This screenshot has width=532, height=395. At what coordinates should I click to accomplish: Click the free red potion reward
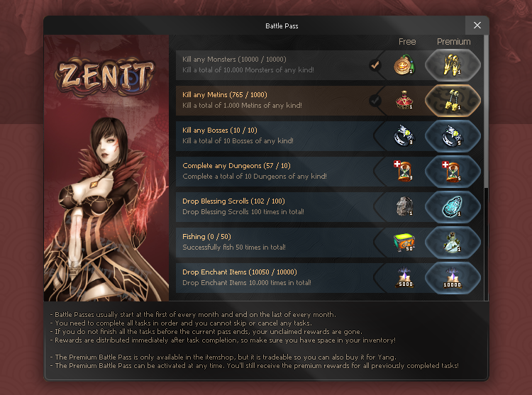tap(404, 101)
